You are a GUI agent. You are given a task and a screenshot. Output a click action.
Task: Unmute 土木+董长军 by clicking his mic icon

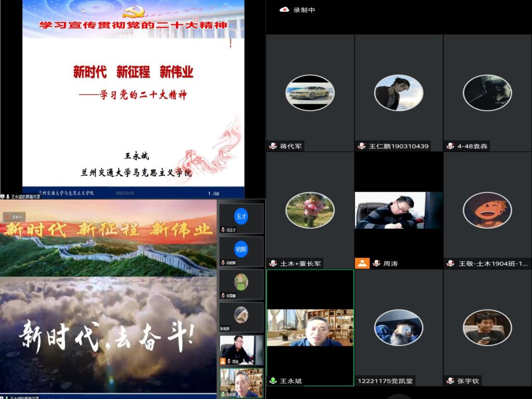[x=272, y=263]
